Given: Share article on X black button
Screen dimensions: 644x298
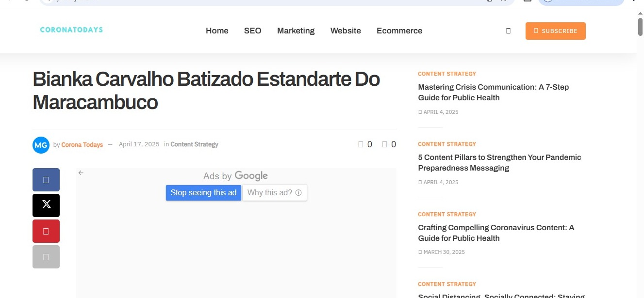Looking at the screenshot, I should tap(46, 205).
